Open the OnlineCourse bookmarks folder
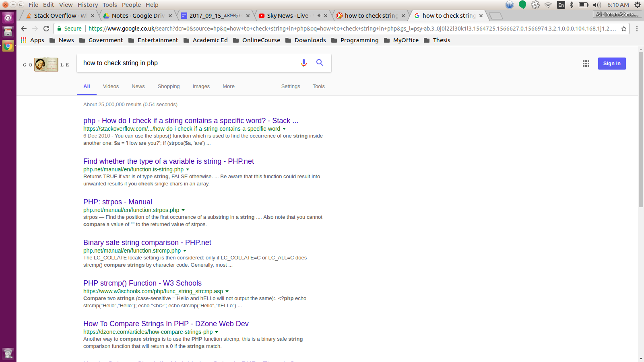Screen dimensions: 644x362 (x=256, y=40)
